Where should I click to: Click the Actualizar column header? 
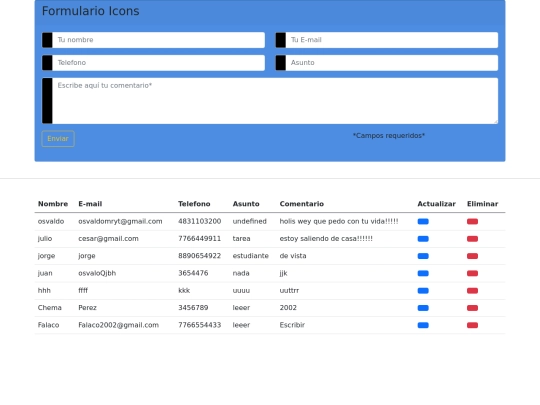click(436, 204)
